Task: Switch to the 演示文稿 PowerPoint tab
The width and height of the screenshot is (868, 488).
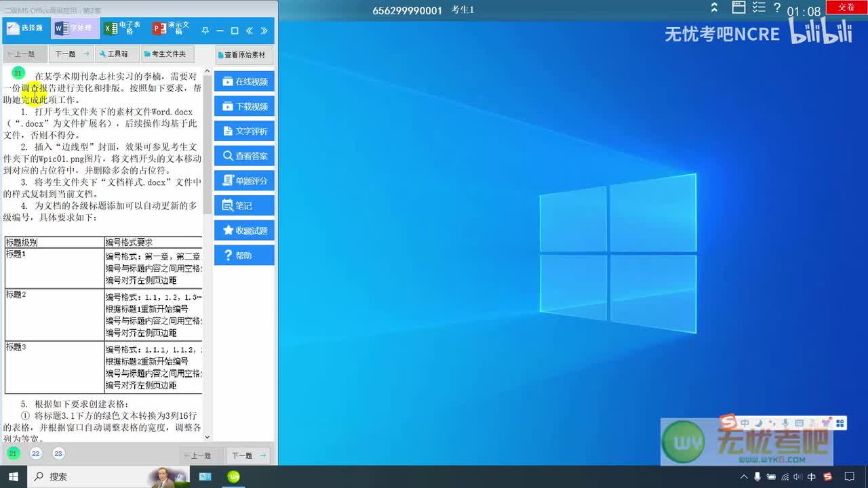Action: coord(172,28)
